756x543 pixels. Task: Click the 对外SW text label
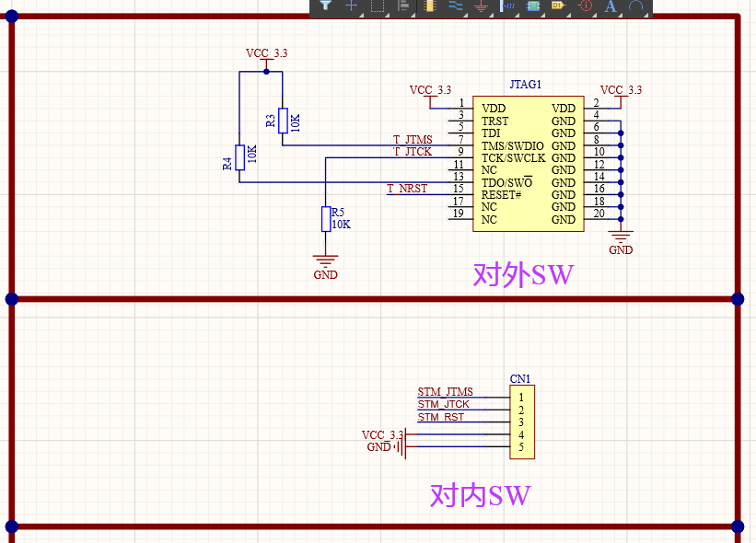pos(522,273)
